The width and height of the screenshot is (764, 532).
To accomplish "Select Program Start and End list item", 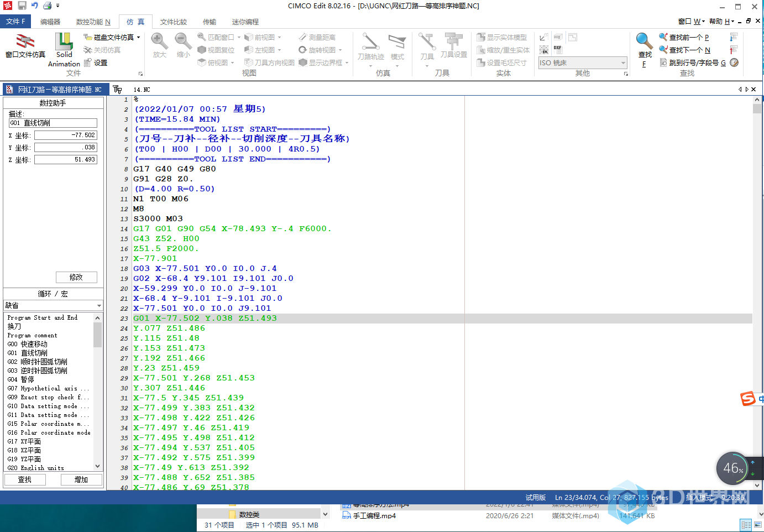I will 43,317.
